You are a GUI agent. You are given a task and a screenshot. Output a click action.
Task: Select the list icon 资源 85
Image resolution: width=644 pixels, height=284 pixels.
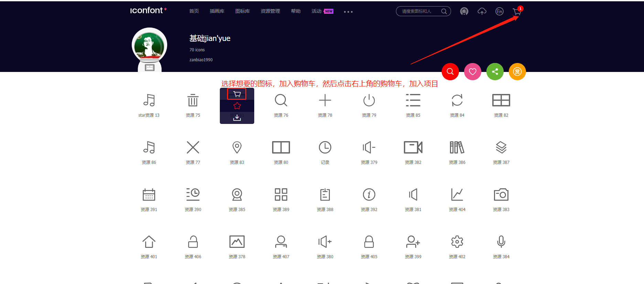coord(413,100)
